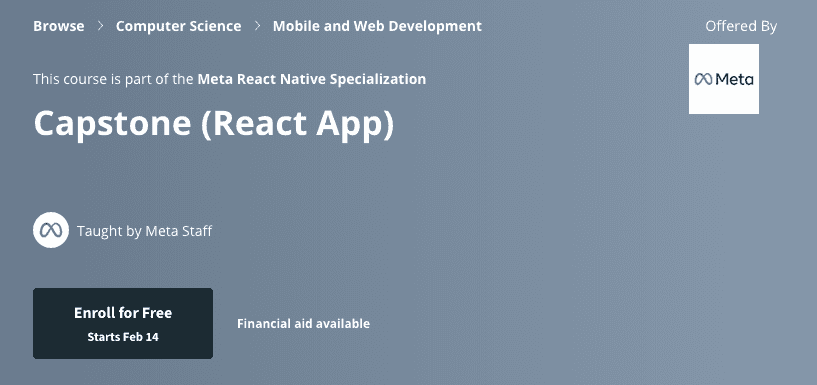Click Taught by Meta Staff text
The image size is (817, 385).
pyautogui.click(x=144, y=231)
